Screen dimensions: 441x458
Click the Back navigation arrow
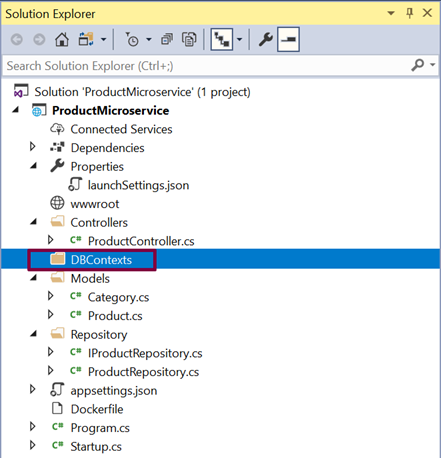(x=17, y=40)
